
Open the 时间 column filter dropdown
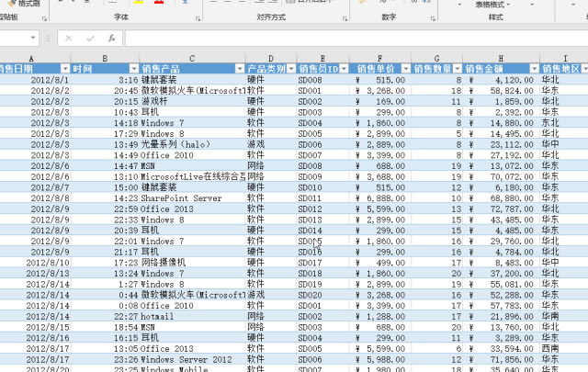tap(130, 69)
